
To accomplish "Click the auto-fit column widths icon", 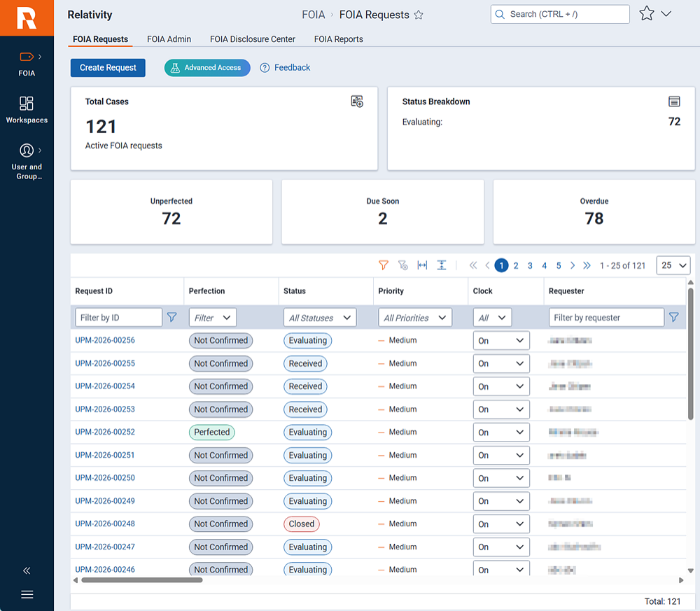I will coord(422,265).
